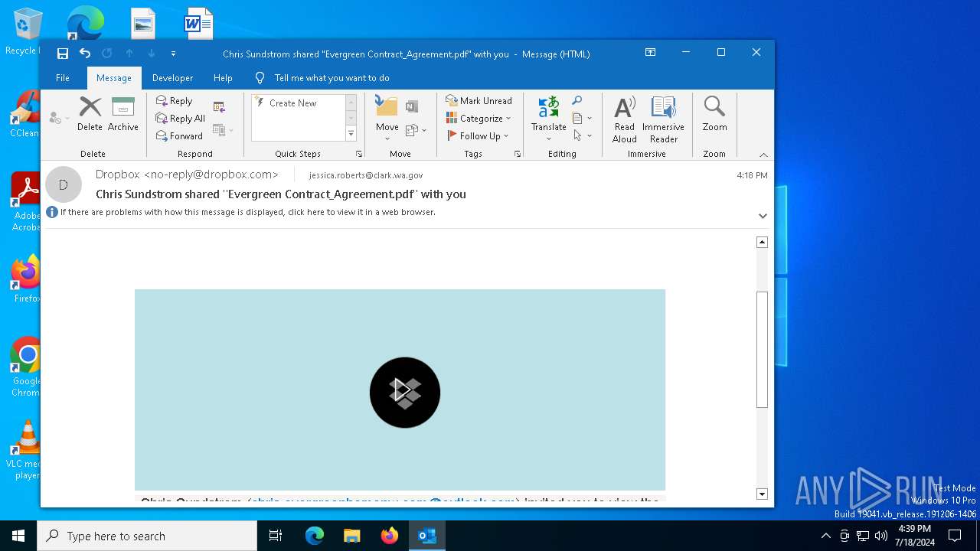980x551 pixels.
Task: Click Reply All
Action: click(x=181, y=118)
